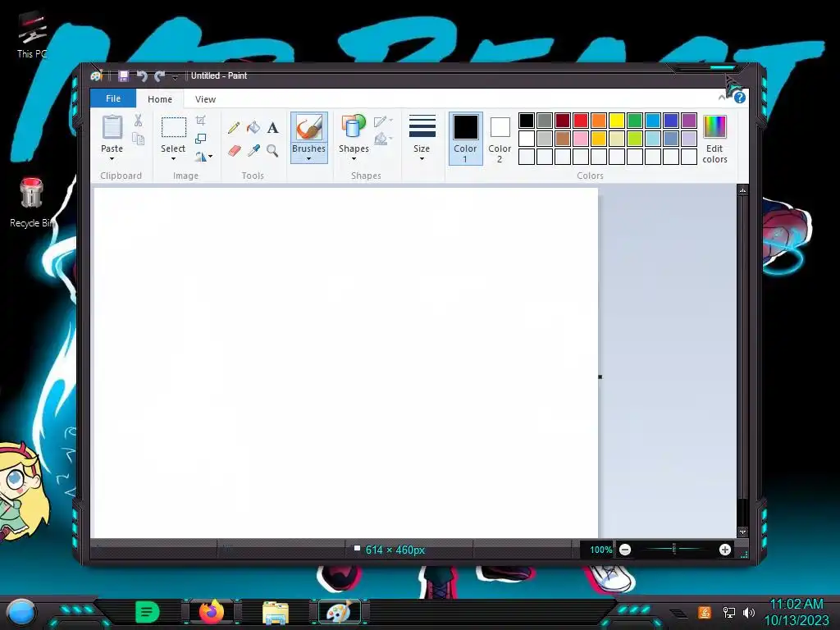
Task: Click the Crop icon in Image group
Action: [x=201, y=120]
